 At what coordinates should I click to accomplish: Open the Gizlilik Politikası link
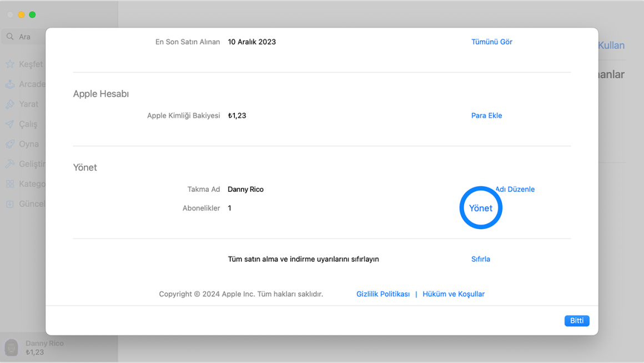[383, 294]
